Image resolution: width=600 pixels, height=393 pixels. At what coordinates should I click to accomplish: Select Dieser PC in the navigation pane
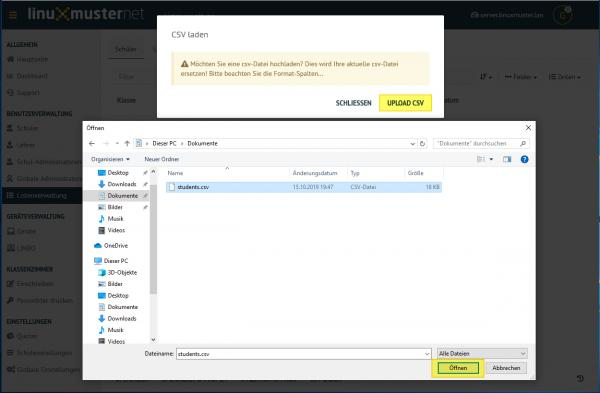(116, 261)
